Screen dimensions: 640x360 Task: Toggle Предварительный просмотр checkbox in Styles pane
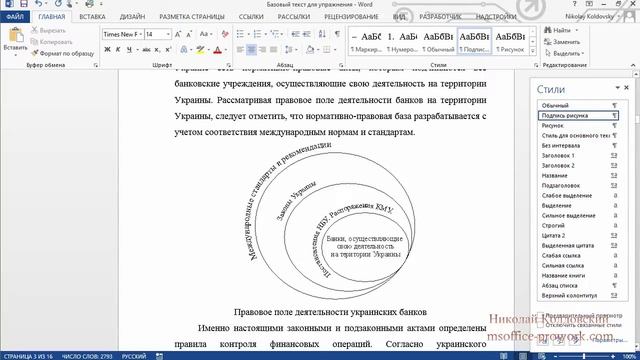pyautogui.click(x=540, y=316)
